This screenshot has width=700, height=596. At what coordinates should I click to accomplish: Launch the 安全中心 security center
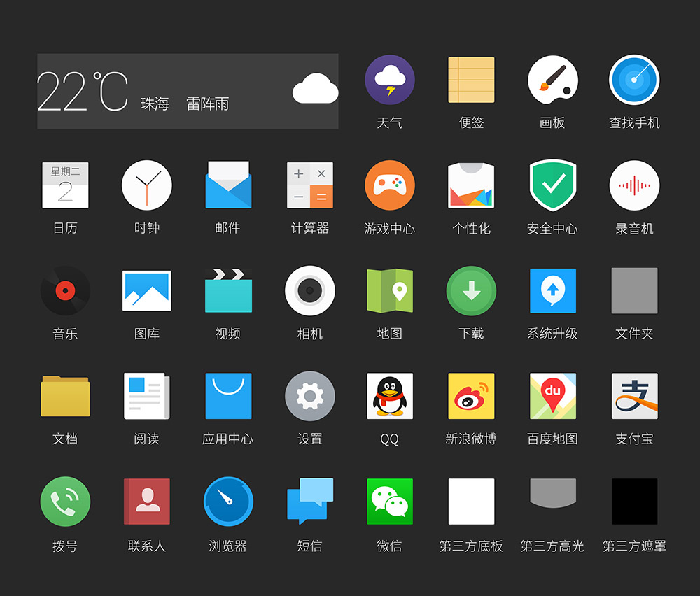pos(552,185)
